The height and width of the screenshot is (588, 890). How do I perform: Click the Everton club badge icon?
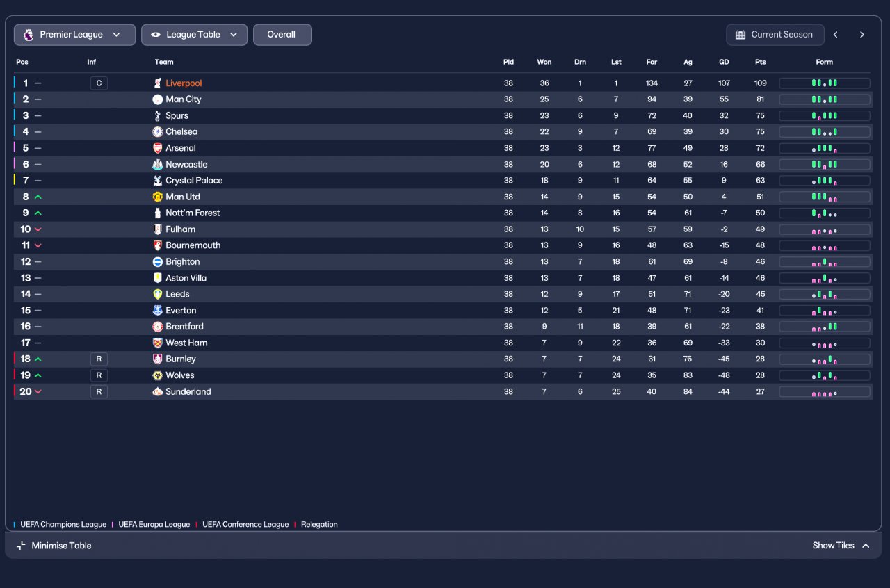[x=158, y=311]
